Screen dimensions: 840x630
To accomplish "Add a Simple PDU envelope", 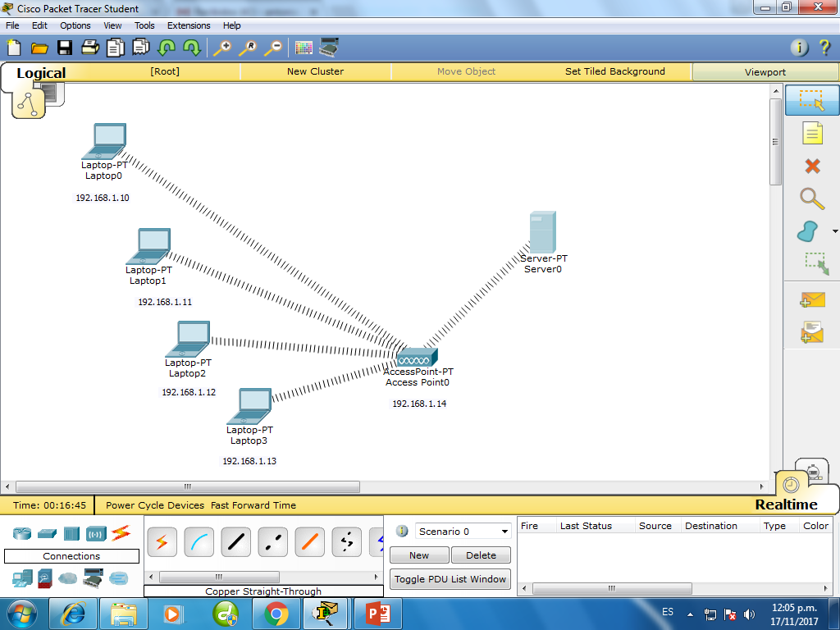I will [812, 300].
